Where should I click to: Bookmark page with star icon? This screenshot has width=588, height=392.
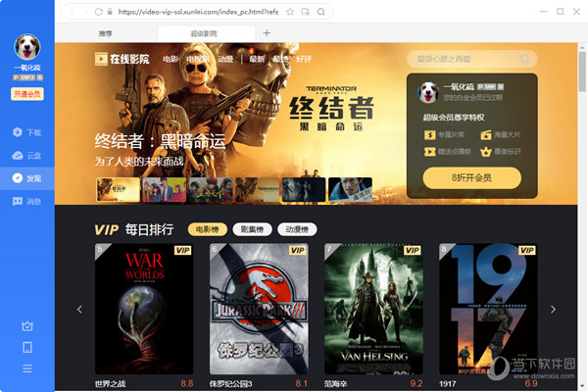pyautogui.click(x=290, y=12)
